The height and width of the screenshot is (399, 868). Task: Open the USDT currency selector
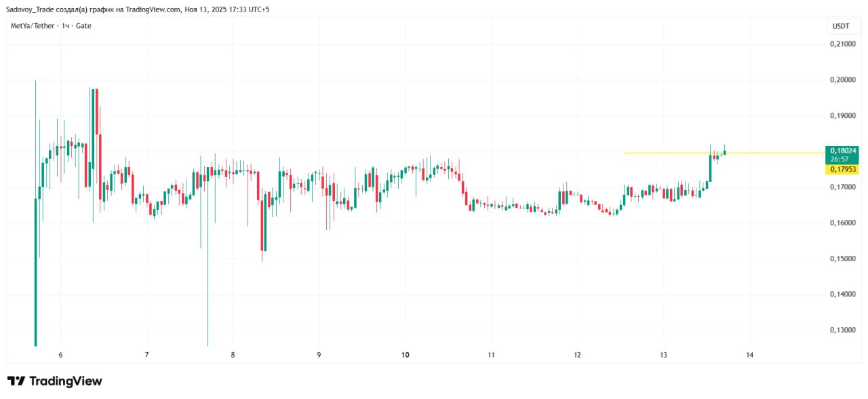pyautogui.click(x=841, y=26)
